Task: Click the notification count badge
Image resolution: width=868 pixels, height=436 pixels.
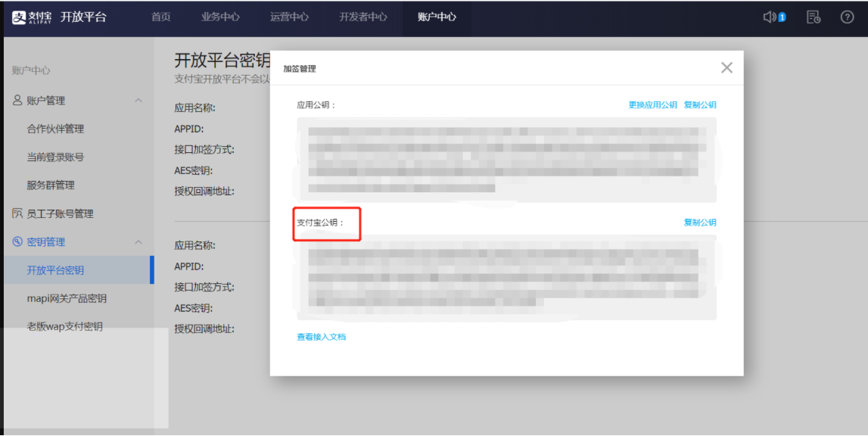Action: tap(782, 17)
